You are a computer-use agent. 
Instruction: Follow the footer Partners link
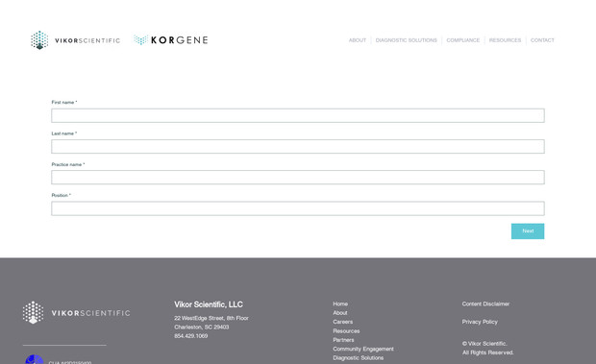[343, 340]
